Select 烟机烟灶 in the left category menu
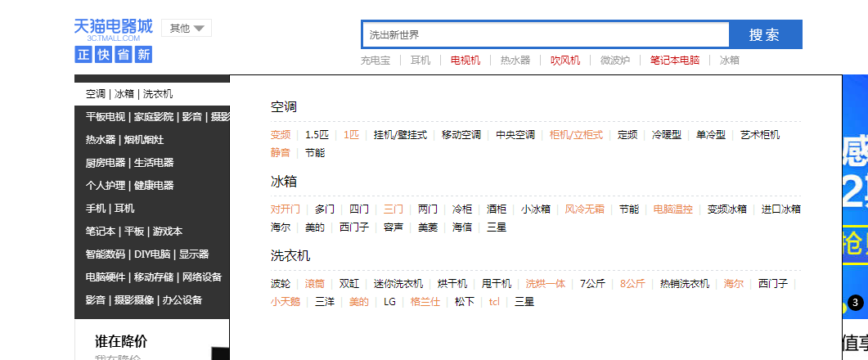The image size is (868, 360). point(143,140)
